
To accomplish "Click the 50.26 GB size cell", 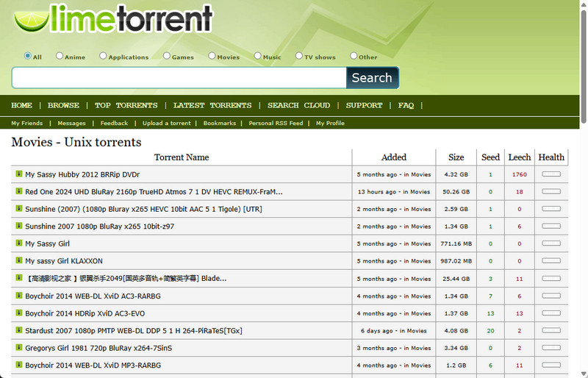I will (x=456, y=192).
